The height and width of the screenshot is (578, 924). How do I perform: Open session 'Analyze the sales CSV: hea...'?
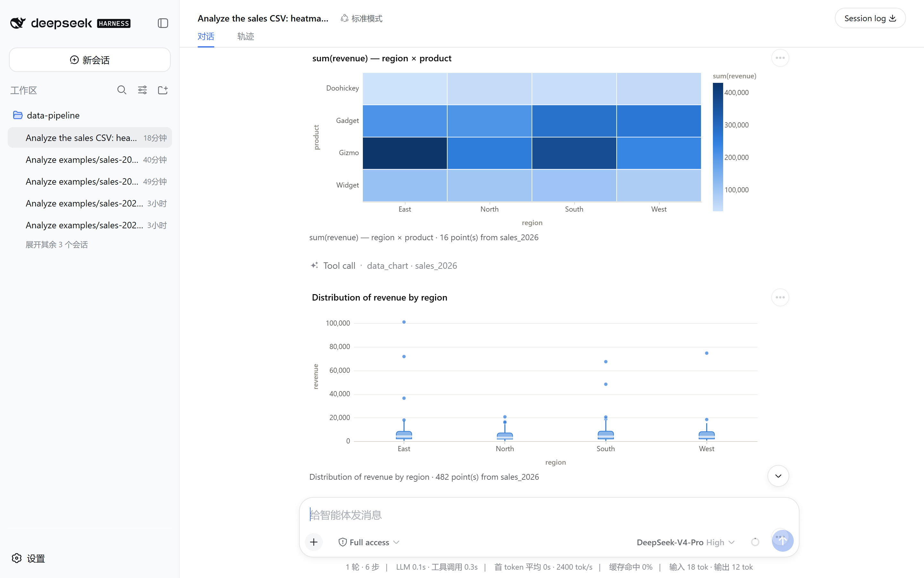pyautogui.click(x=90, y=138)
